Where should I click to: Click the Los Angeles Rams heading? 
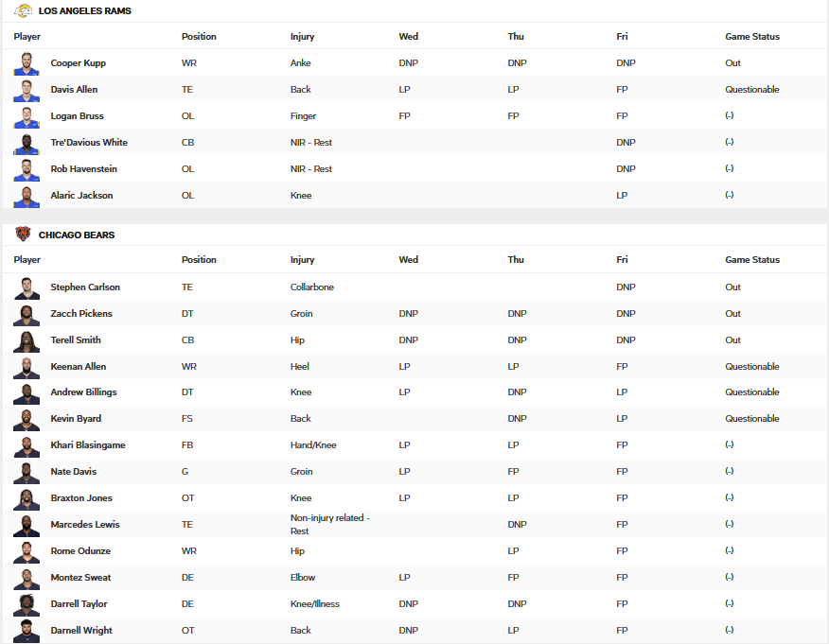coord(84,11)
